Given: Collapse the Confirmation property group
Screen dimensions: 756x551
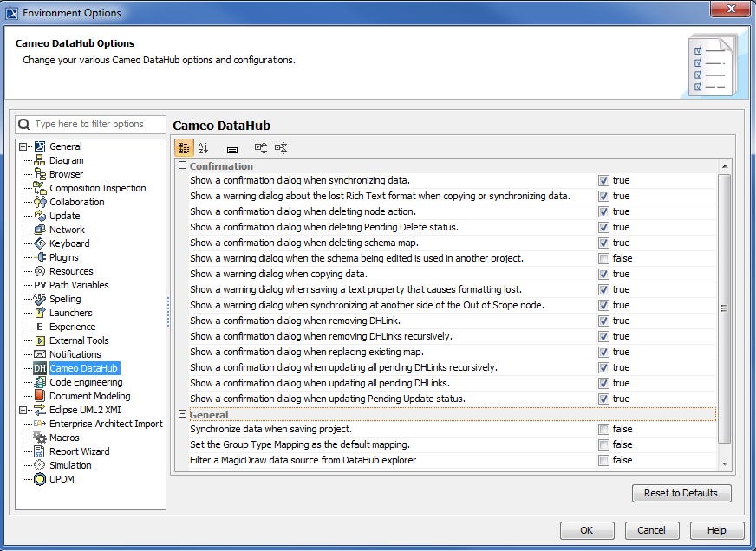Looking at the screenshot, I should click(x=183, y=166).
